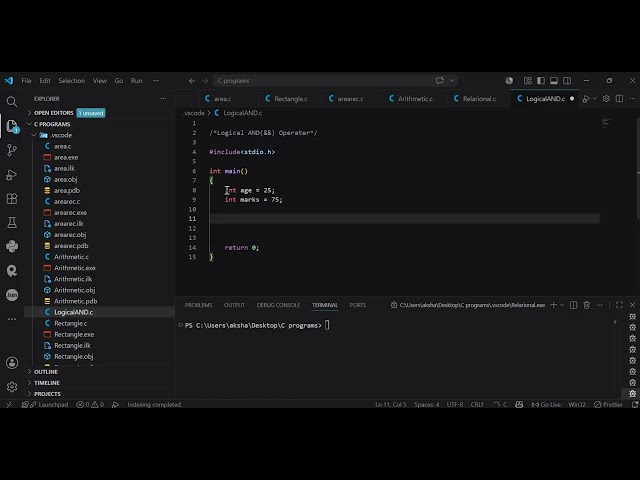Open the Run menu
This screenshot has width=640, height=480.
[x=137, y=81]
